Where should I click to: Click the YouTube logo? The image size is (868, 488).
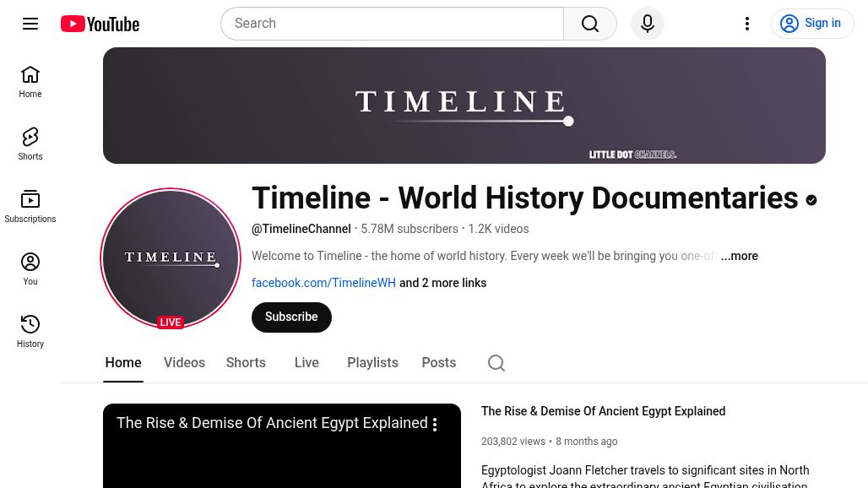[99, 23]
